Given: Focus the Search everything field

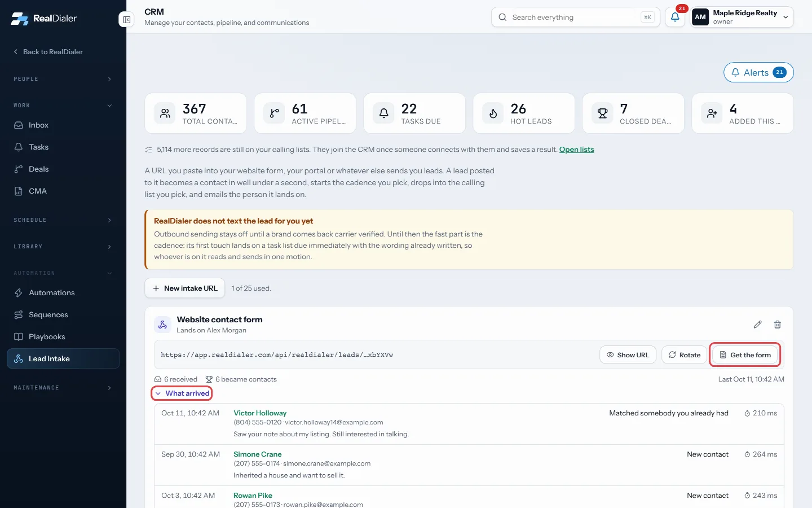Looking at the screenshot, I should (x=576, y=17).
